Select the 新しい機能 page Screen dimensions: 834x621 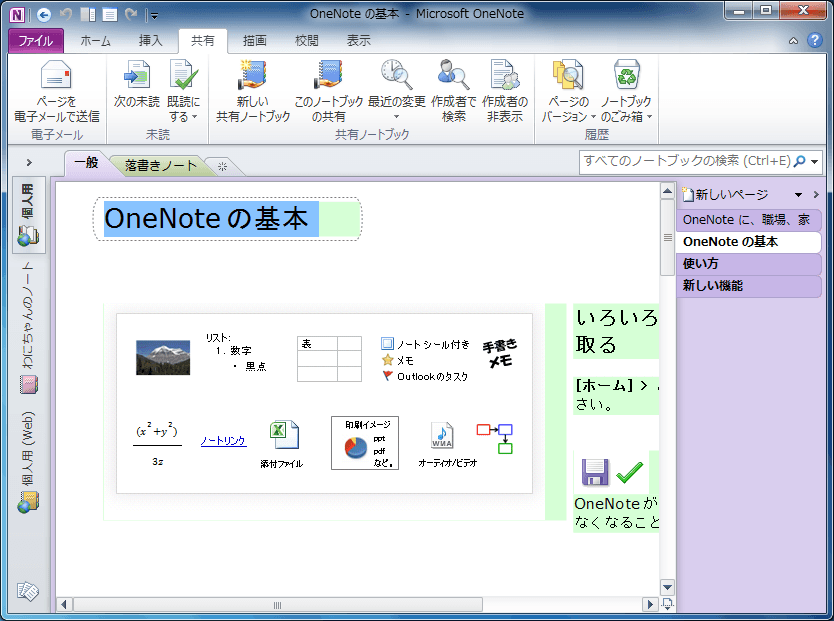point(748,286)
